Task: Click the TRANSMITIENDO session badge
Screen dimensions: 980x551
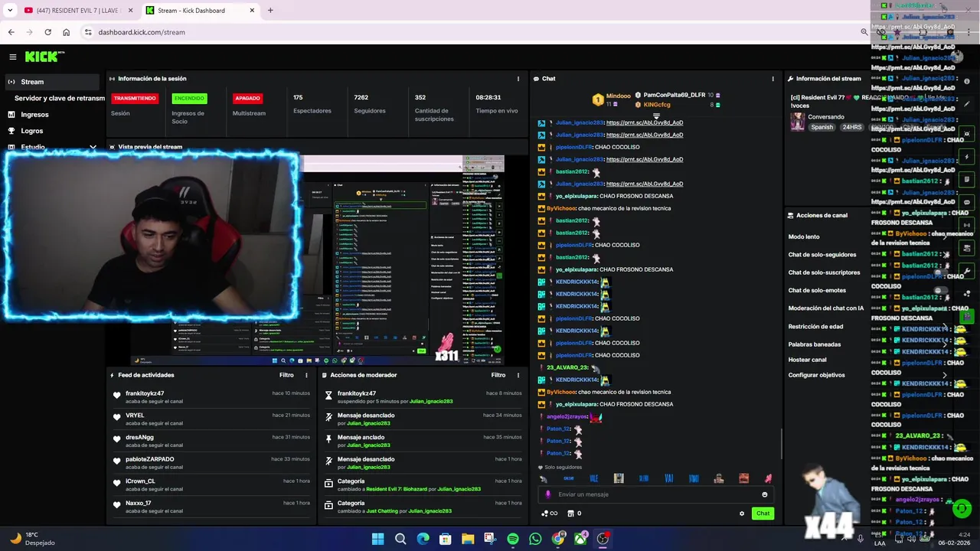Action: point(135,98)
